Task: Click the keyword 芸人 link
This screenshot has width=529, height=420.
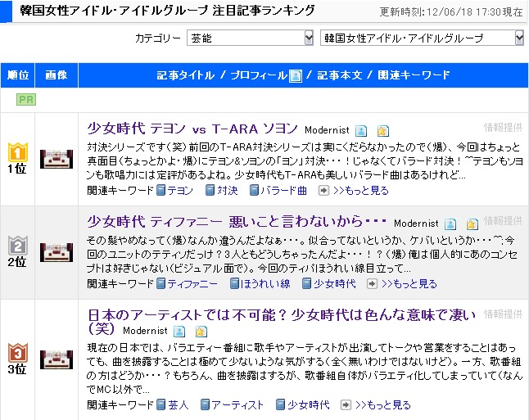Action: coord(179,404)
